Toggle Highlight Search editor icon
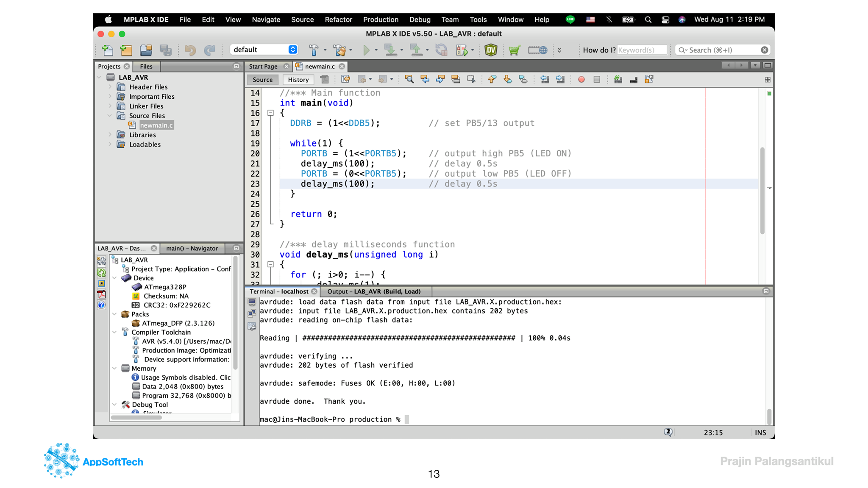This screenshot has width=868, height=488. coord(456,79)
